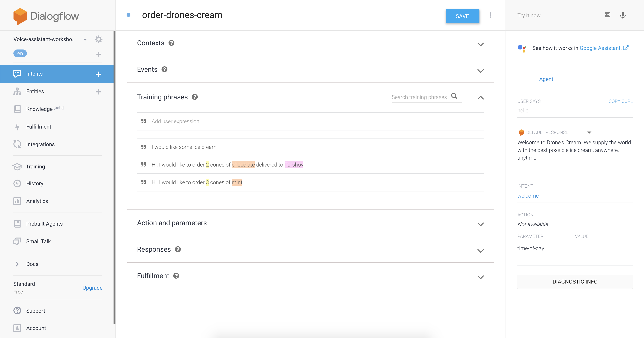Open help for Responses section
The height and width of the screenshot is (338, 644).
pos(178,249)
